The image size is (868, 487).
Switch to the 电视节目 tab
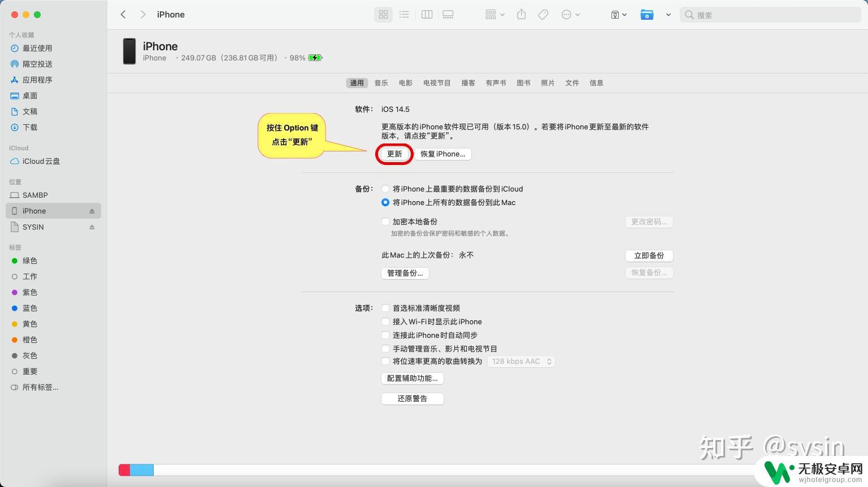(x=437, y=83)
